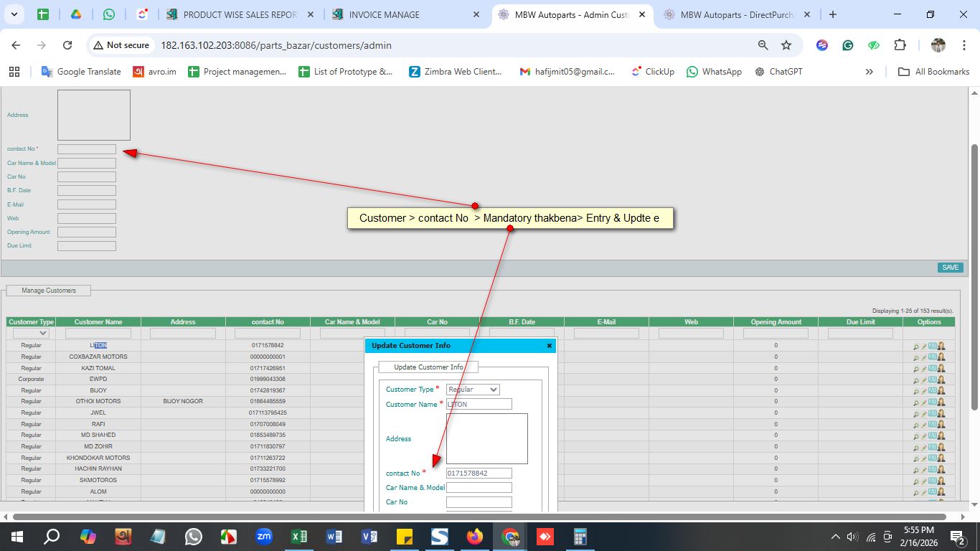Open the zoom magnifier in address bar
This screenshot has height=551, width=980.
(x=763, y=45)
